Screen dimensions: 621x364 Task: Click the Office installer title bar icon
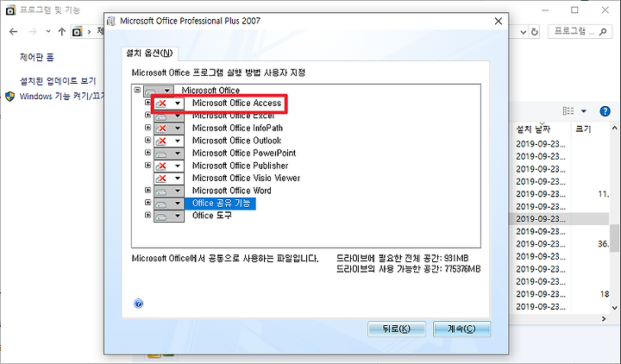tap(111, 21)
